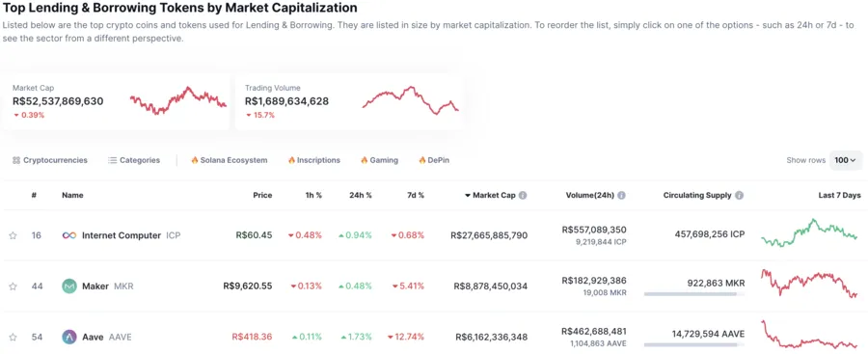The height and width of the screenshot is (354, 868).
Task: Open the DePin trending link
Action: 434,160
